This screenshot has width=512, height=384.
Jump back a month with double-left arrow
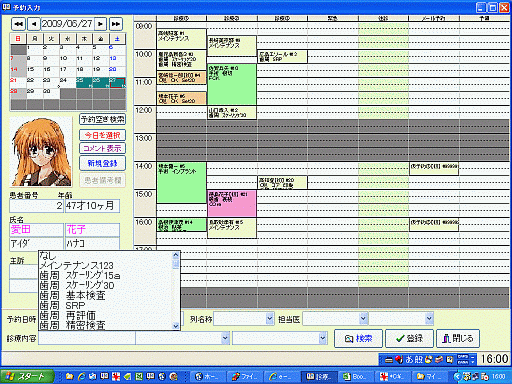[19, 24]
